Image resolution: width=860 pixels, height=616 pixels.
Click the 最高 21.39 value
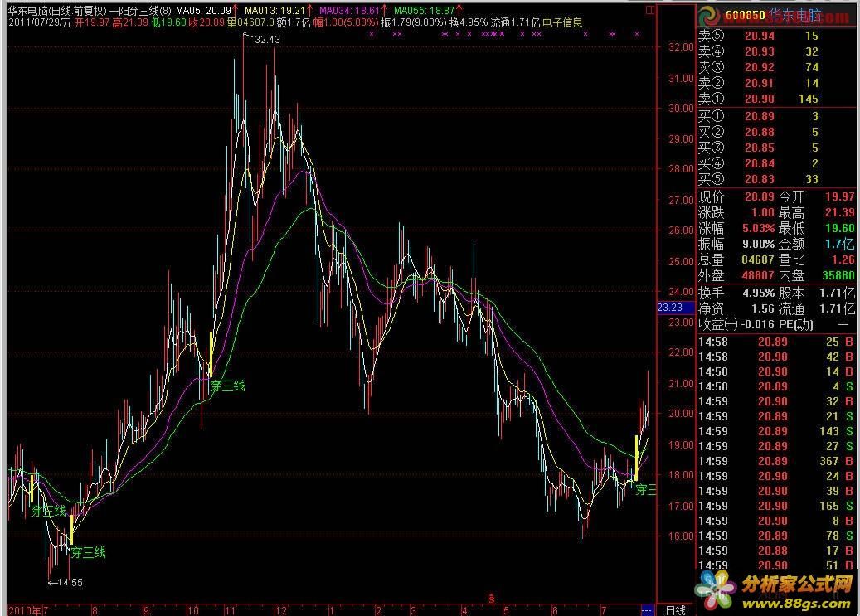click(839, 212)
